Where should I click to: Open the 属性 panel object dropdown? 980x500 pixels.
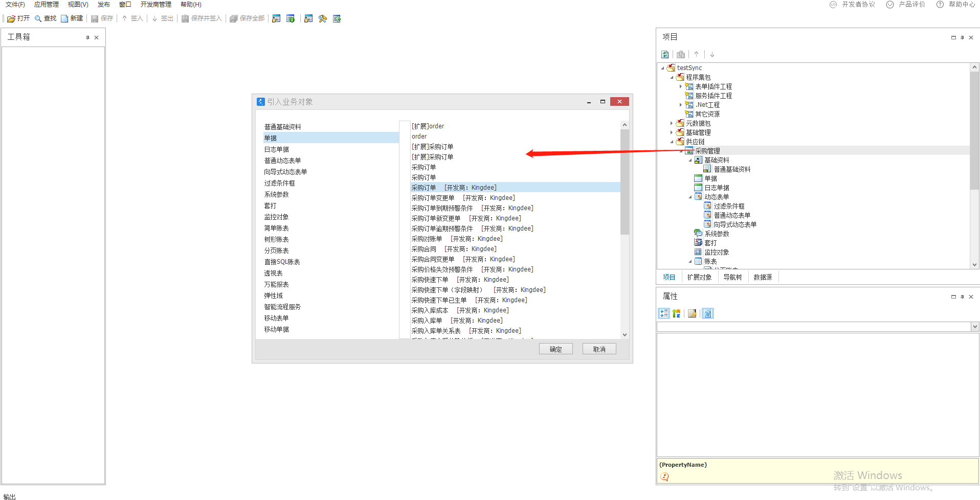click(974, 327)
